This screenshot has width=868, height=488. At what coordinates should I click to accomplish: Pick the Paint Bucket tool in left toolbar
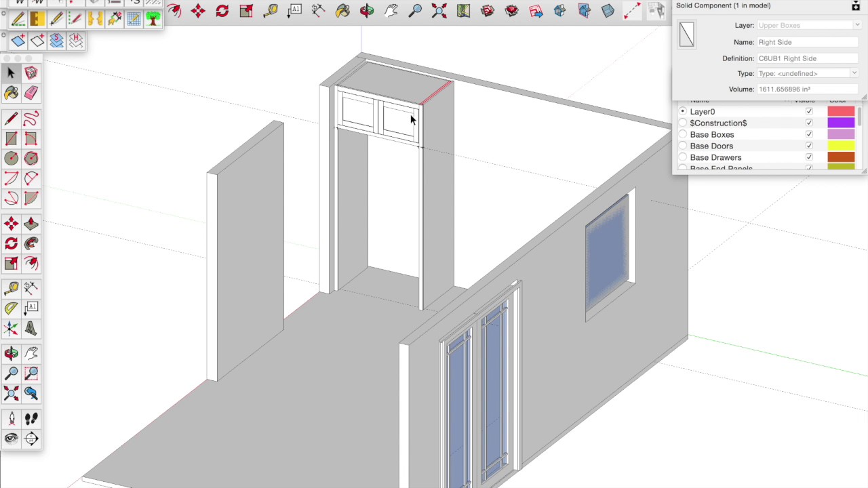pos(11,94)
